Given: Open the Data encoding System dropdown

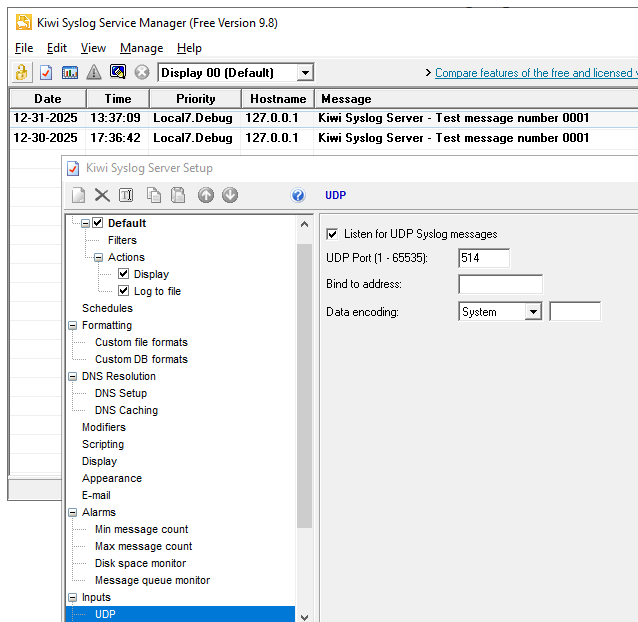Looking at the screenshot, I should point(532,312).
